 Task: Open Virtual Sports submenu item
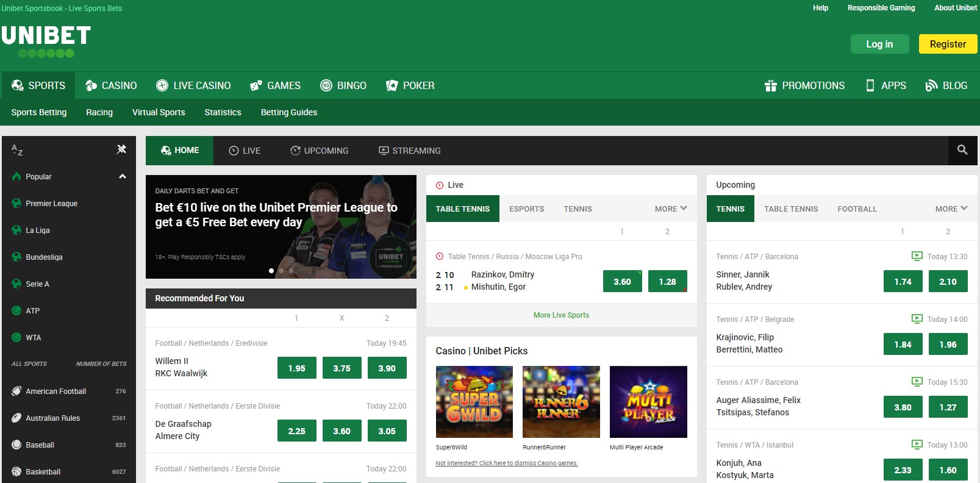[159, 112]
